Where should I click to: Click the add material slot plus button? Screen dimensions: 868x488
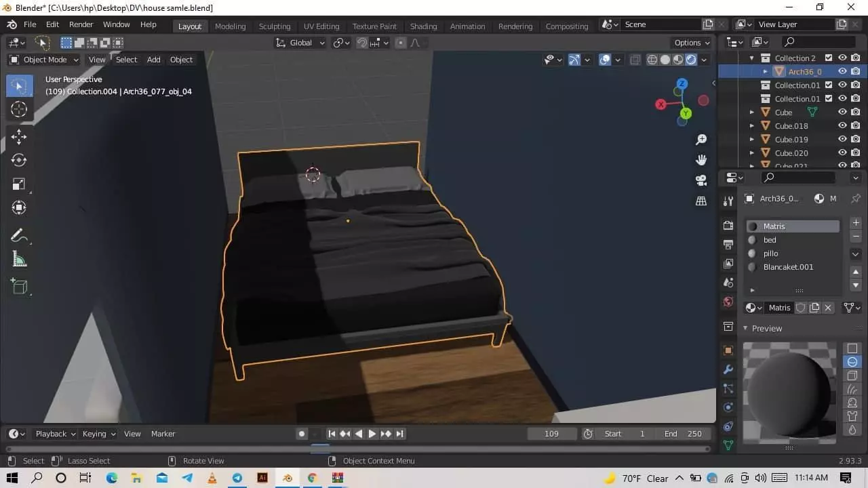click(856, 223)
